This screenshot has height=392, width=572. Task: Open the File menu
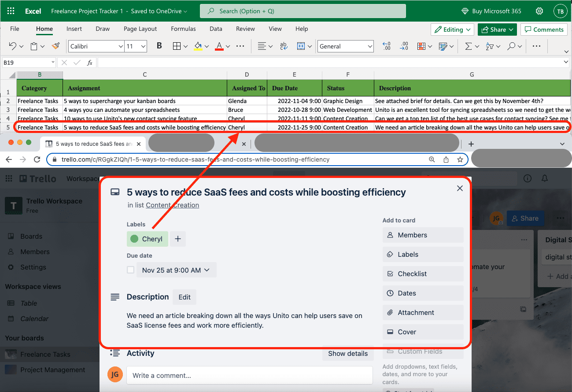click(x=15, y=29)
